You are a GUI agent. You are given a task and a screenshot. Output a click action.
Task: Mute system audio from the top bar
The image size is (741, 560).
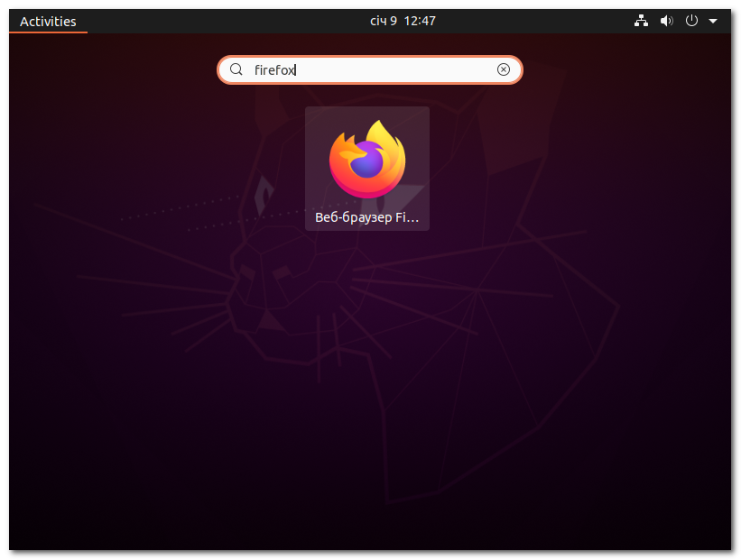[x=666, y=20]
